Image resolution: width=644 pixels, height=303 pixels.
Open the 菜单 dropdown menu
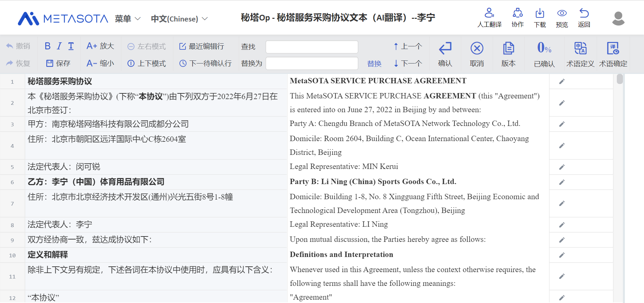click(x=128, y=19)
